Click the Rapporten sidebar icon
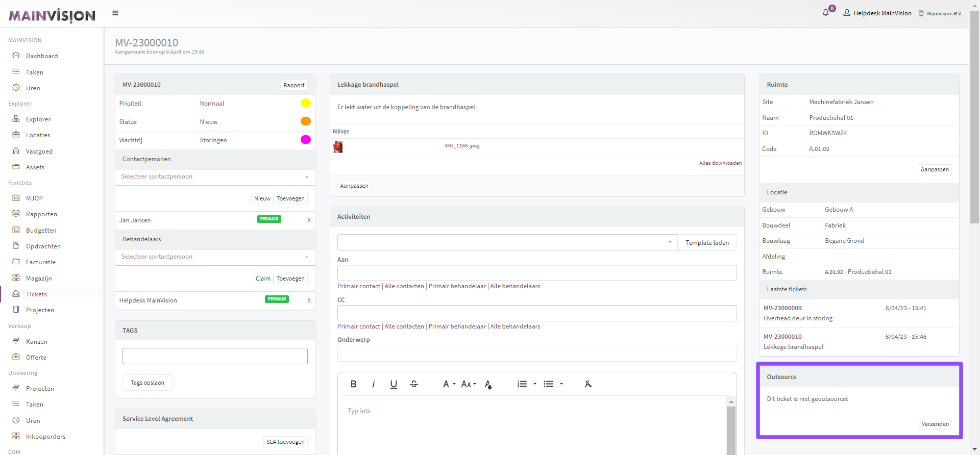This screenshot has width=980, height=455. coord(16,214)
